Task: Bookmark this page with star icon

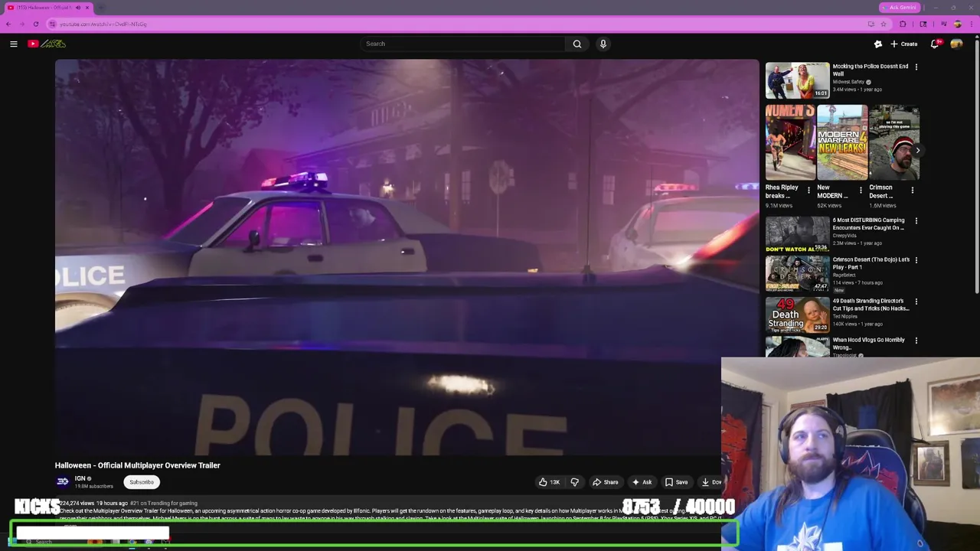Action: (x=883, y=24)
